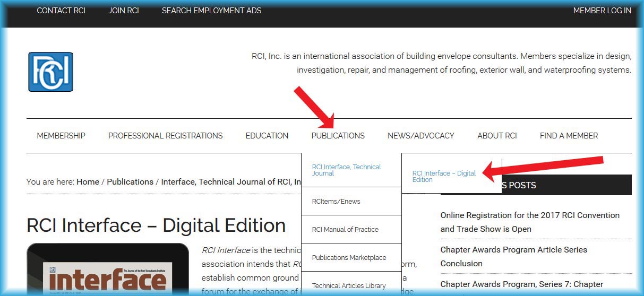Open the RCItems/Enews submenu entry
Screen dimensions: 644x296
click(x=336, y=202)
